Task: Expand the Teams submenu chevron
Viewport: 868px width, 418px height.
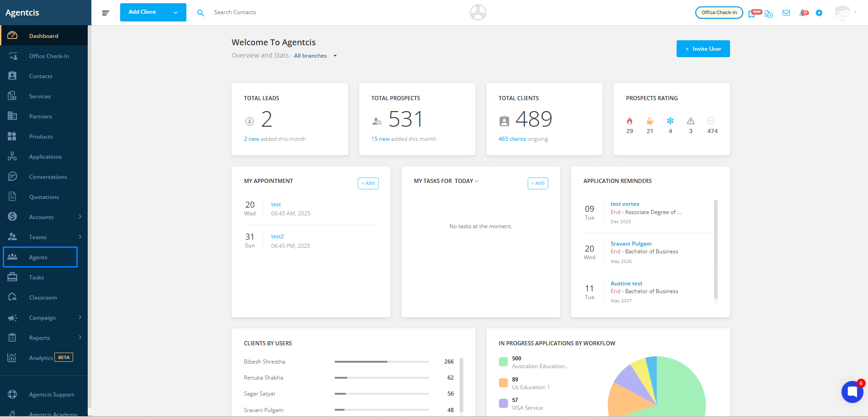Action: [x=80, y=237]
